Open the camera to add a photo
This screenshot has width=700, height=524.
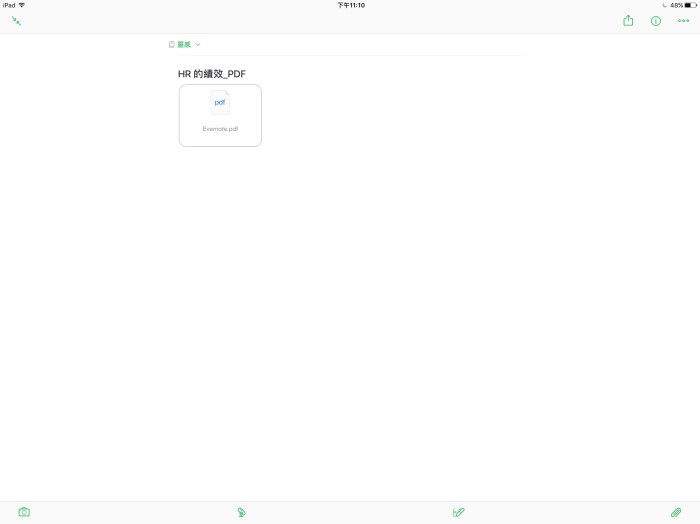pyautogui.click(x=24, y=512)
